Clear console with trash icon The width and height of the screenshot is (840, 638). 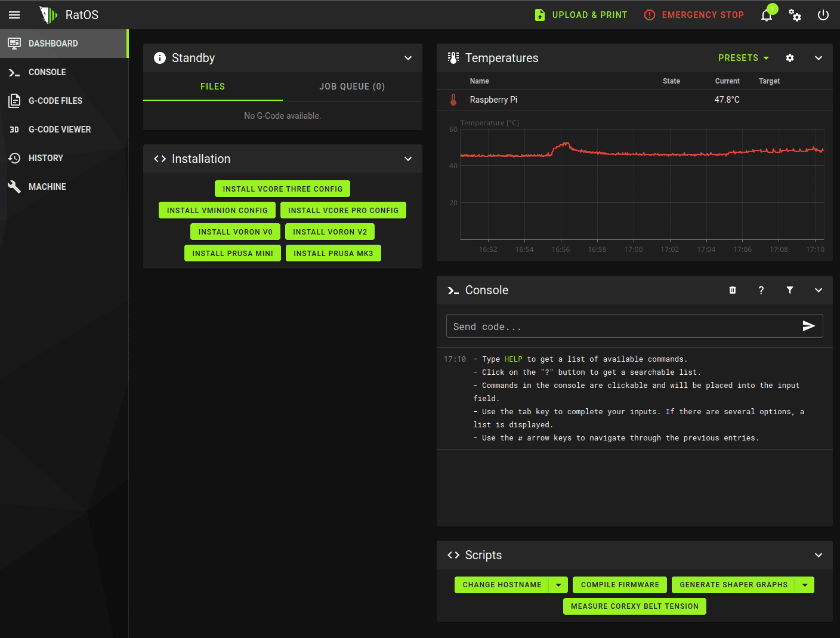click(x=733, y=290)
